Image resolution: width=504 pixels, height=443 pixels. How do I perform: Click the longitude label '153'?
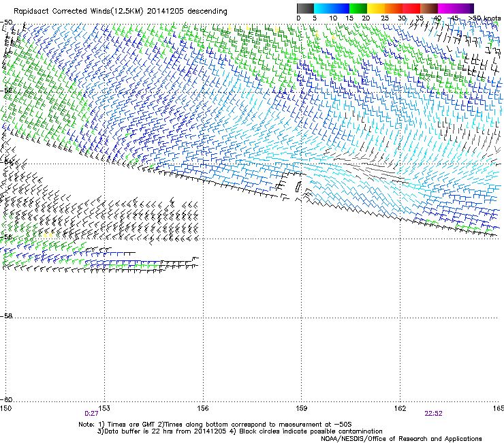click(x=104, y=408)
